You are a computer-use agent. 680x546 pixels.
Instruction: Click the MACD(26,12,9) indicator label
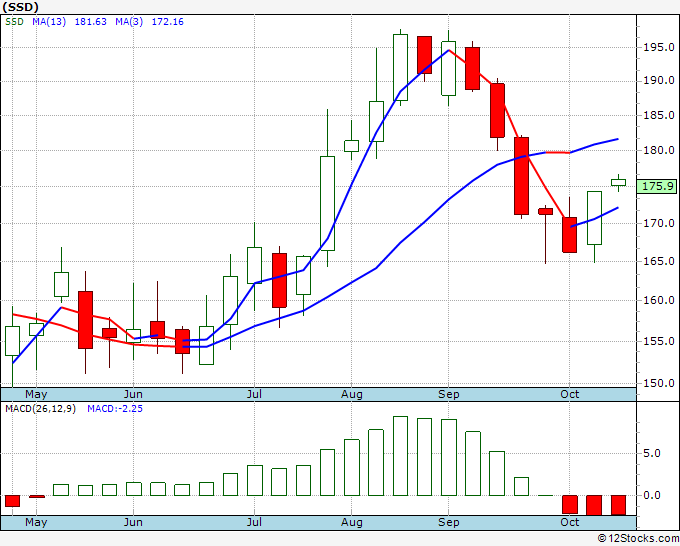pos(40,409)
